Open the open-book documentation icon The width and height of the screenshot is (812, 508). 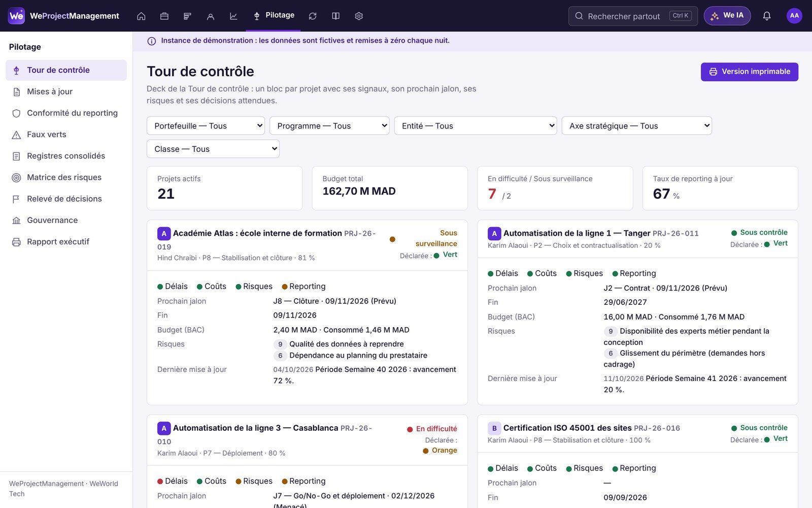click(x=335, y=16)
